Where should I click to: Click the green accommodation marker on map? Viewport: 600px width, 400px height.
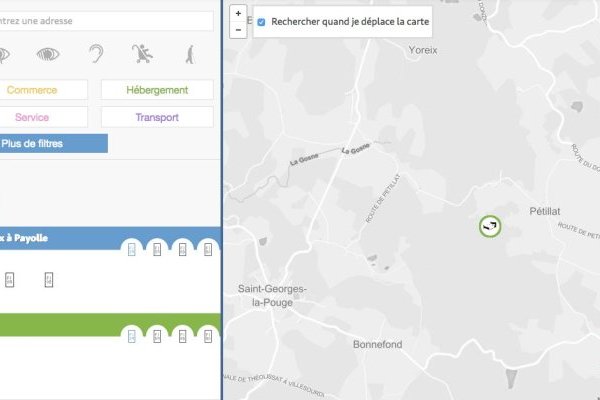click(489, 226)
